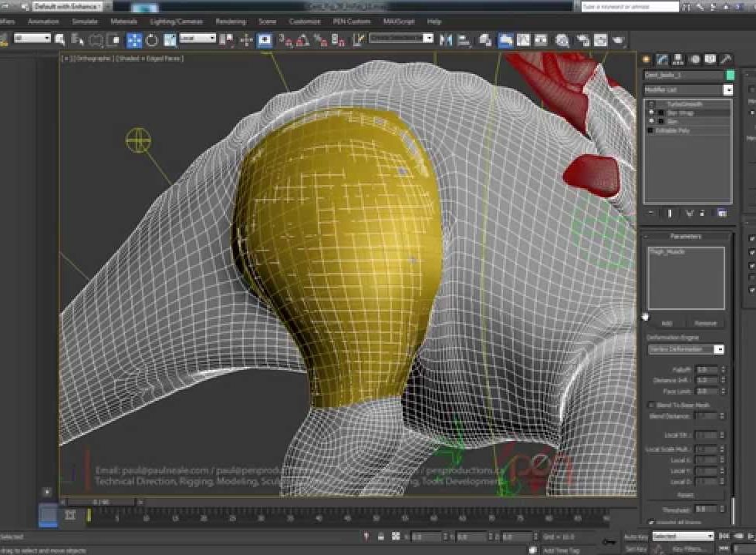756x555 pixels.
Task: Open Reference Coordinate System dropdown
Action: pyautogui.click(x=197, y=38)
